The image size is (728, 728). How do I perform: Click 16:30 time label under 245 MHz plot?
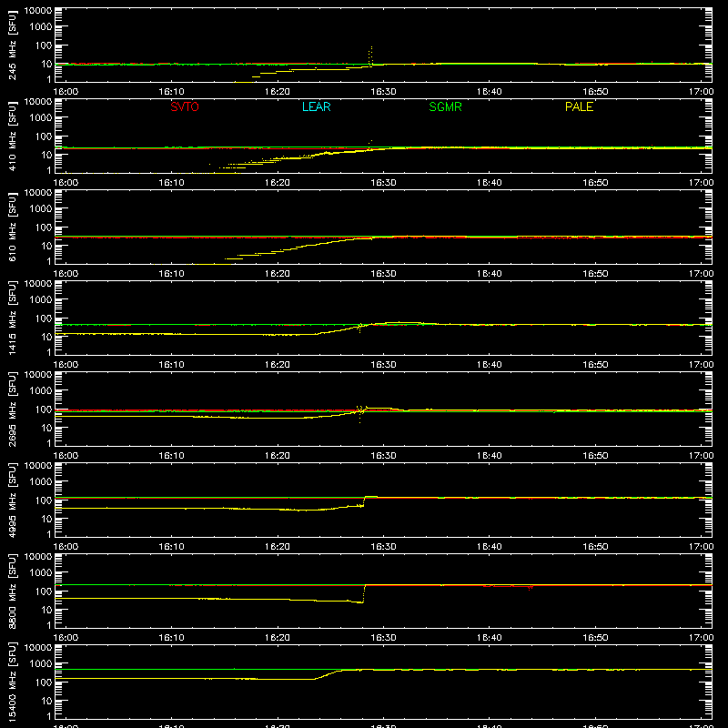383,92
